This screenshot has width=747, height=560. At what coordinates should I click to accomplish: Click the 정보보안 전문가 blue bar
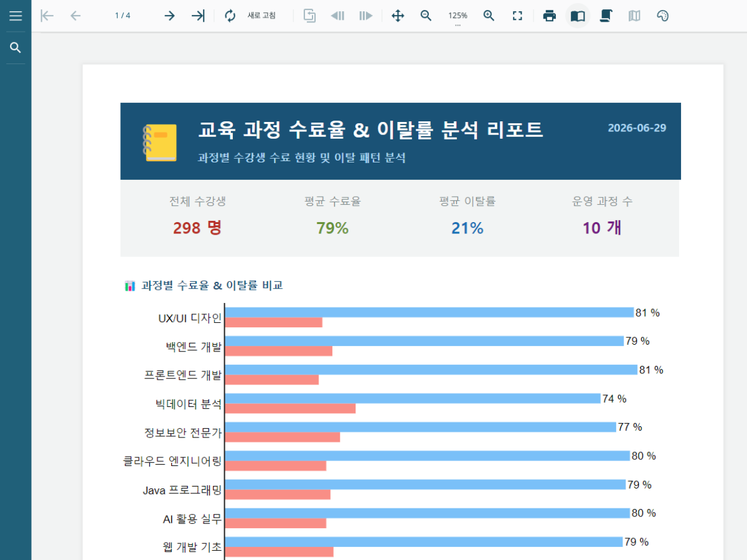point(420,427)
